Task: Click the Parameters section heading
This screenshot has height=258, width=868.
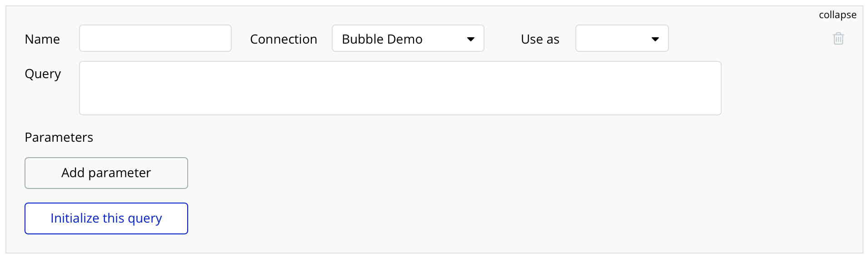Action: click(59, 138)
